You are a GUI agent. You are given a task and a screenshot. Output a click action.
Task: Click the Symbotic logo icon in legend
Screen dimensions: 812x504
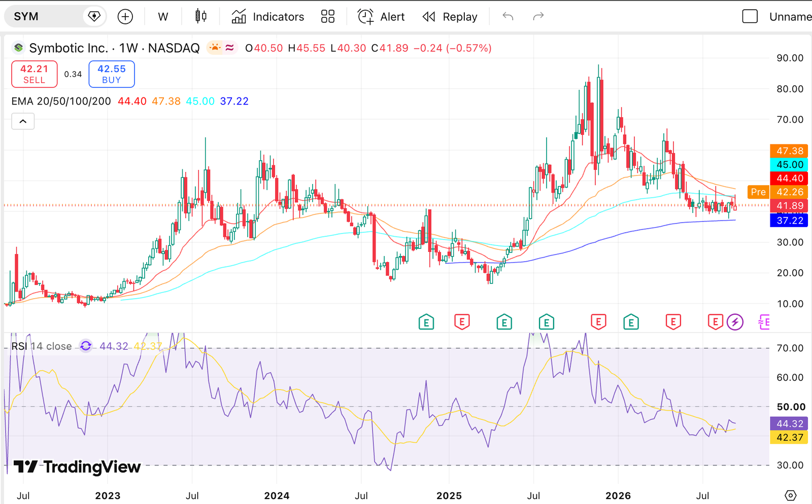pos(19,48)
